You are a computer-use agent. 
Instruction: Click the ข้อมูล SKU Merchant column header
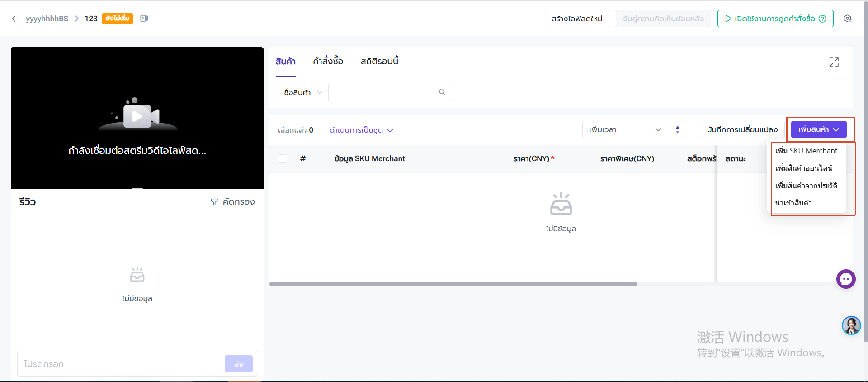369,159
